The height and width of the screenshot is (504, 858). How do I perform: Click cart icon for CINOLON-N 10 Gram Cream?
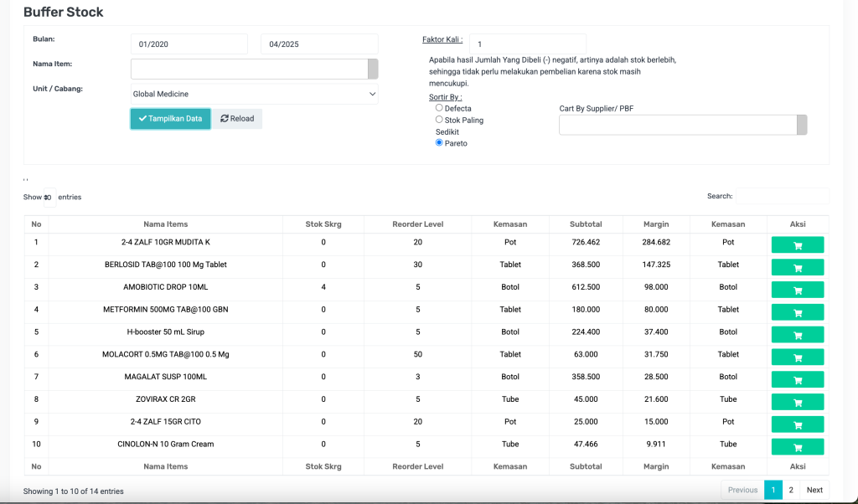tap(797, 447)
